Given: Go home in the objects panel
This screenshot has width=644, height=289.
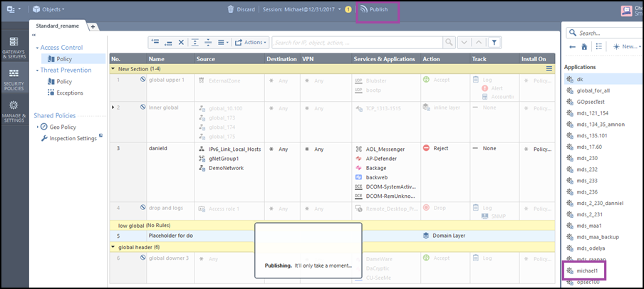Looking at the screenshot, I should pyautogui.click(x=586, y=46).
